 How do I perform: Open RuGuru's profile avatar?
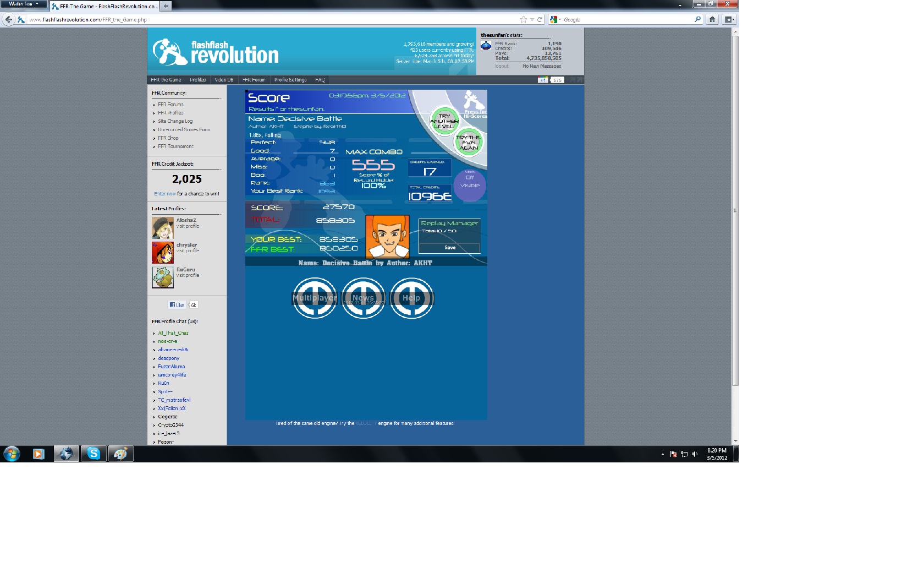pos(163,277)
